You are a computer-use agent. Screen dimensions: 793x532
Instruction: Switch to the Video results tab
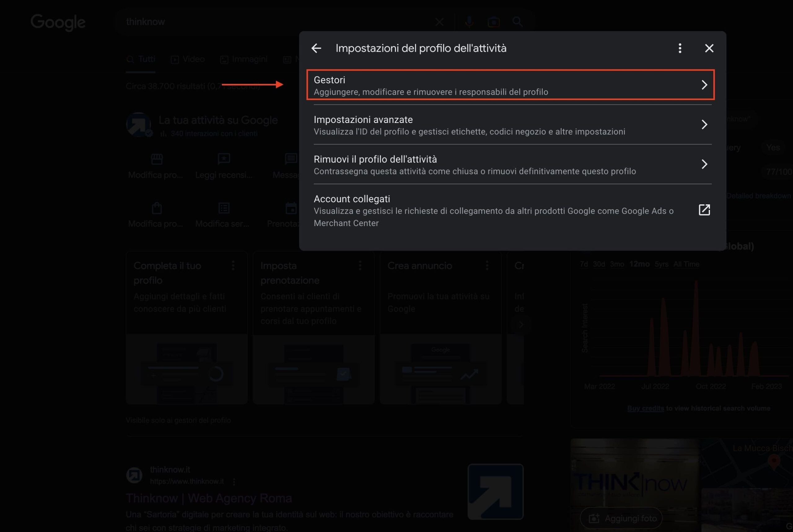(188, 59)
